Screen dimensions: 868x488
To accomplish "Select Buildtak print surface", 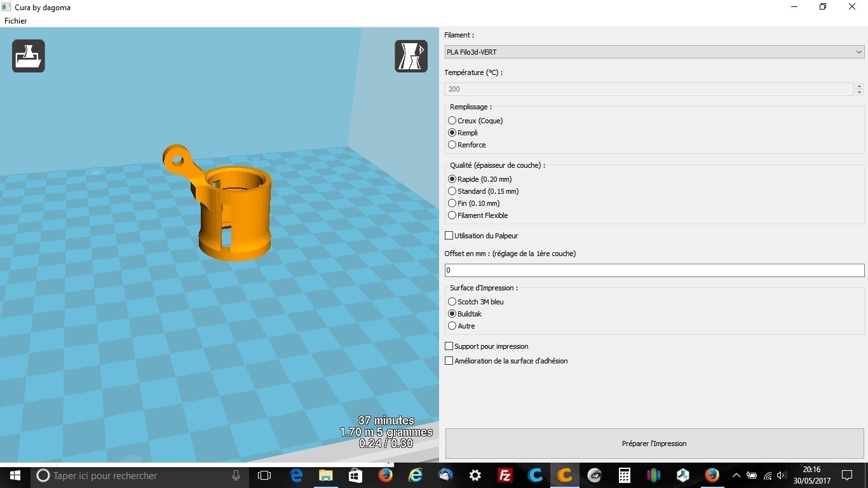I will click(465, 314).
